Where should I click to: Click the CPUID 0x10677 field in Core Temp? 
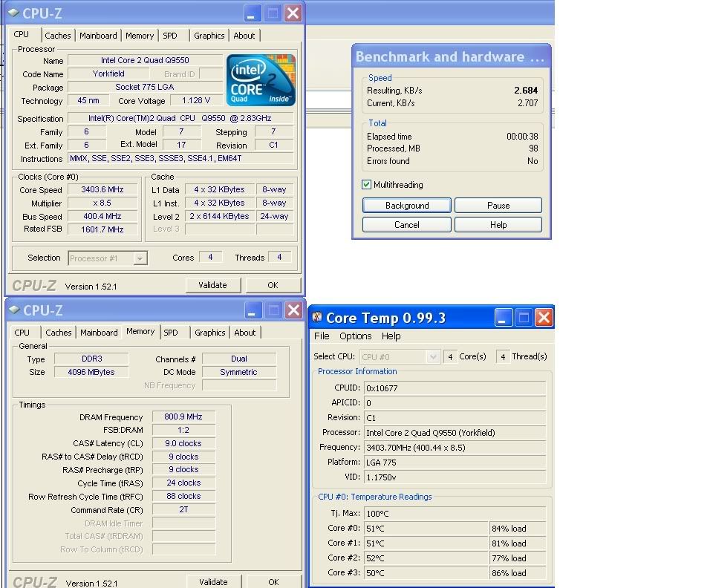(x=455, y=388)
